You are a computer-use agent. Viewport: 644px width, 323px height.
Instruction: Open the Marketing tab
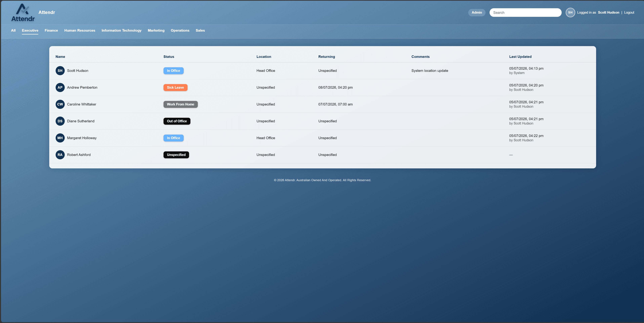pyautogui.click(x=156, y=30)
